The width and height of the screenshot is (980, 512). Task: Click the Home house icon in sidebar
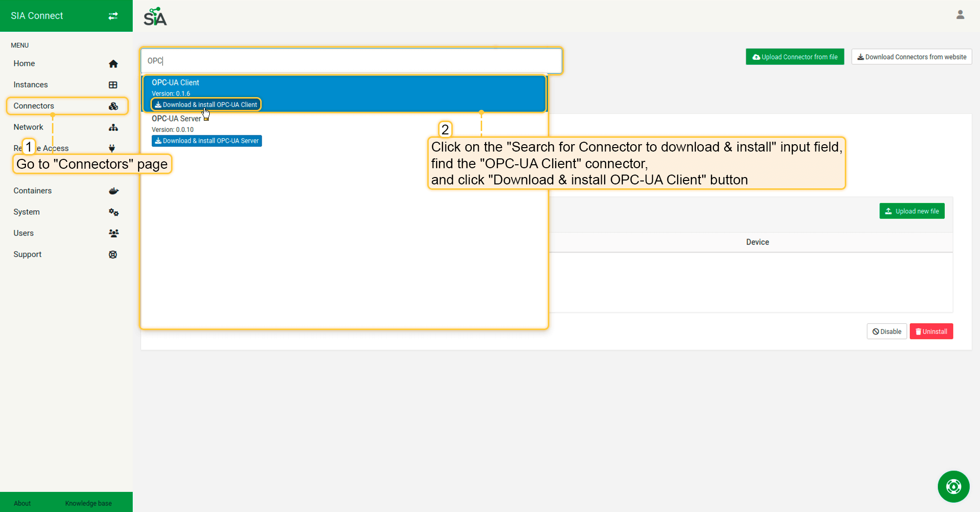pyautogui.click(x=113, y=64)
